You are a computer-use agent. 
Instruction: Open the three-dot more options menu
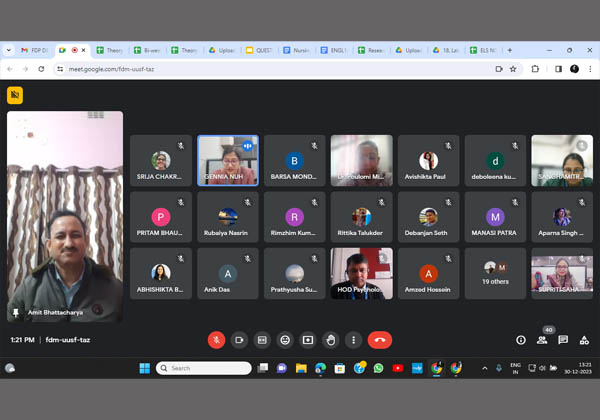[353, 340]
